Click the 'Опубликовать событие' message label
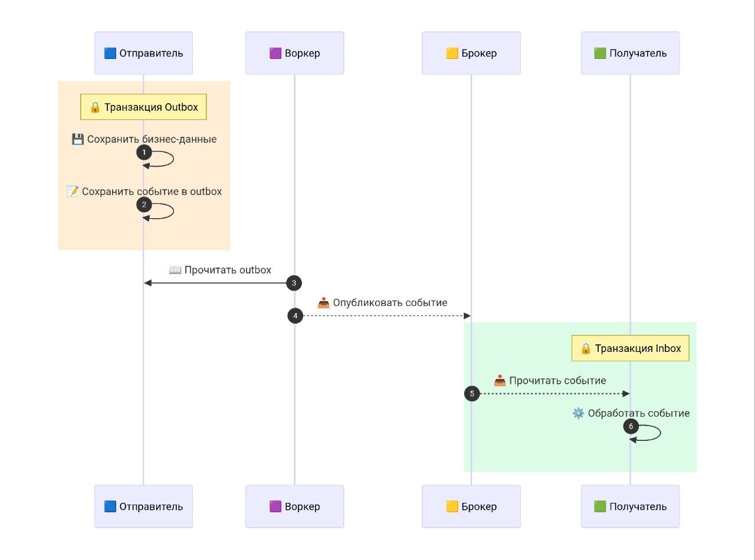This screenshot has width=755, height=560. tap(390, 302)
